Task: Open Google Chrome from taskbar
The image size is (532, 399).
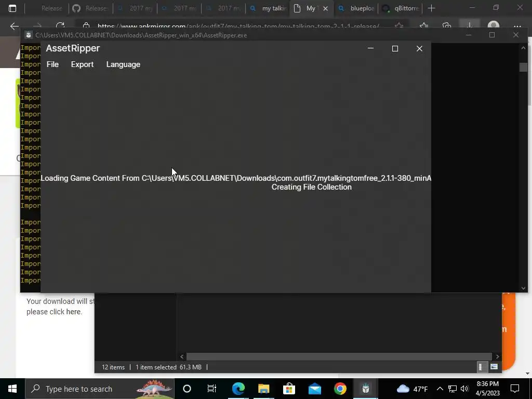Action: pos(340,389)
